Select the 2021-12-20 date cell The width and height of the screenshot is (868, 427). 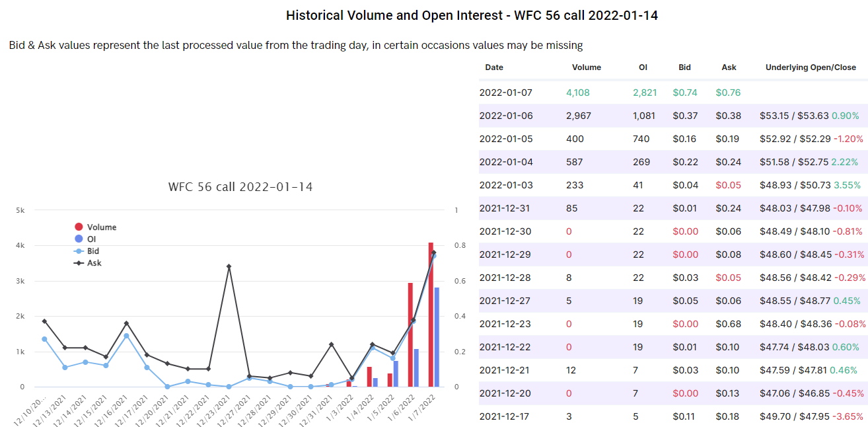tap(506, 393)
